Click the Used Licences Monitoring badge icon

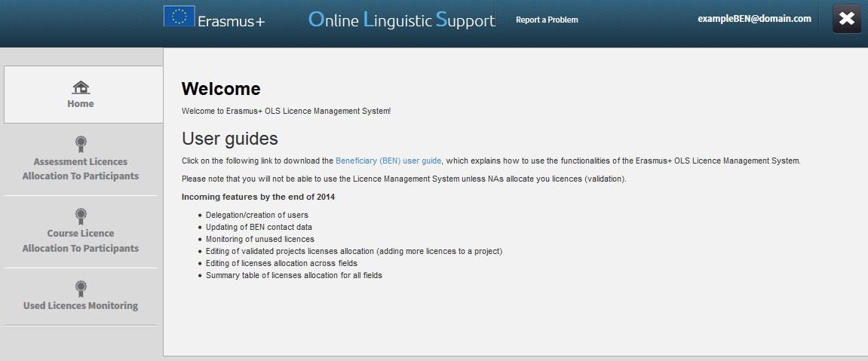81,289
